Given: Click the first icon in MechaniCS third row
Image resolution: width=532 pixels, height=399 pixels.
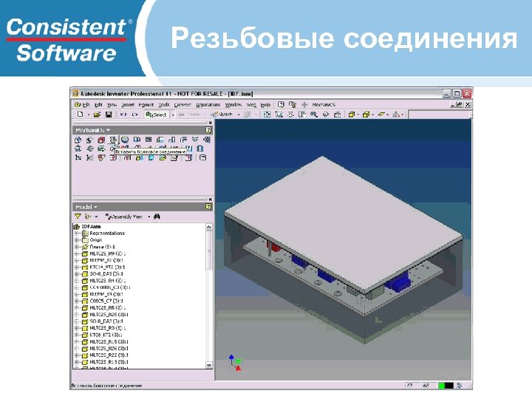Looking at the screenshot, I should (x=78, y=157).
